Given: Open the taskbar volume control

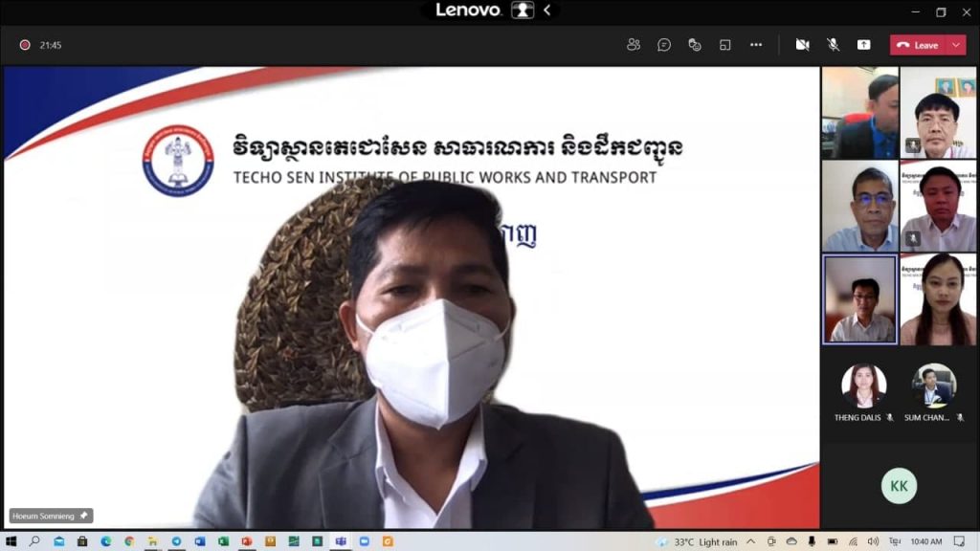Looking at the screenshot, I should 872,541.
